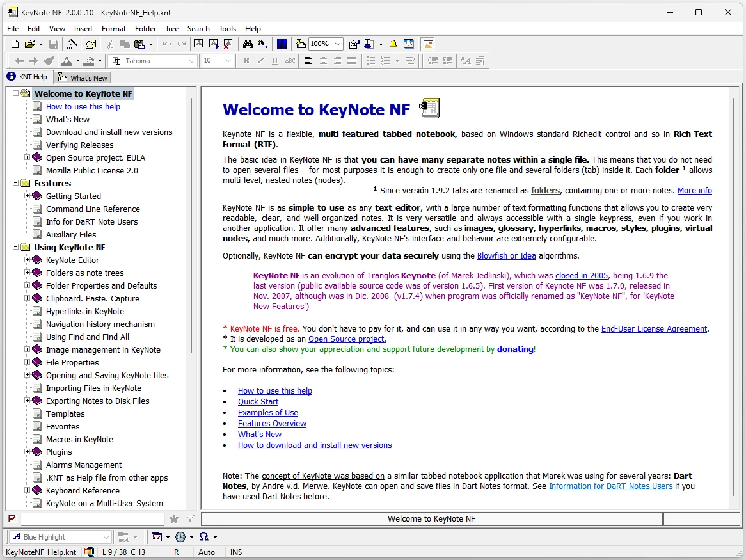746x560 pixels.
Task: Align text right with toolbar icon
Action: pyautogui.click(x=337, y=61)
